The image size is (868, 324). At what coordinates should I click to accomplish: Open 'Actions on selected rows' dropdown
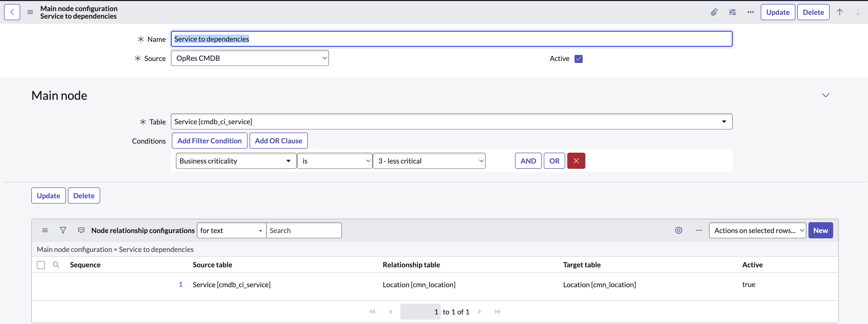click(x=757, y=231)
